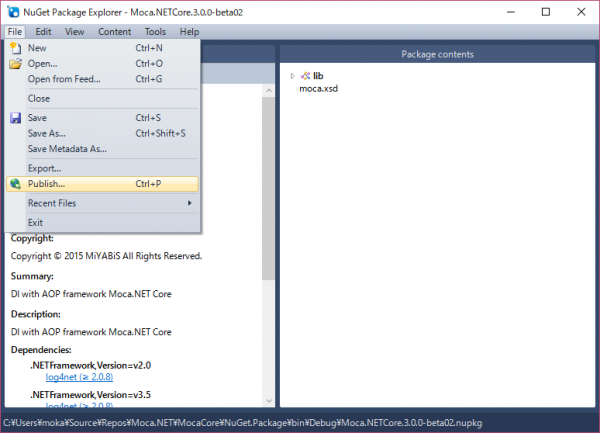Choose Export... from the File menu
Image resolution: width=600 pixels, height=433 pixels.
pos(102,168)
